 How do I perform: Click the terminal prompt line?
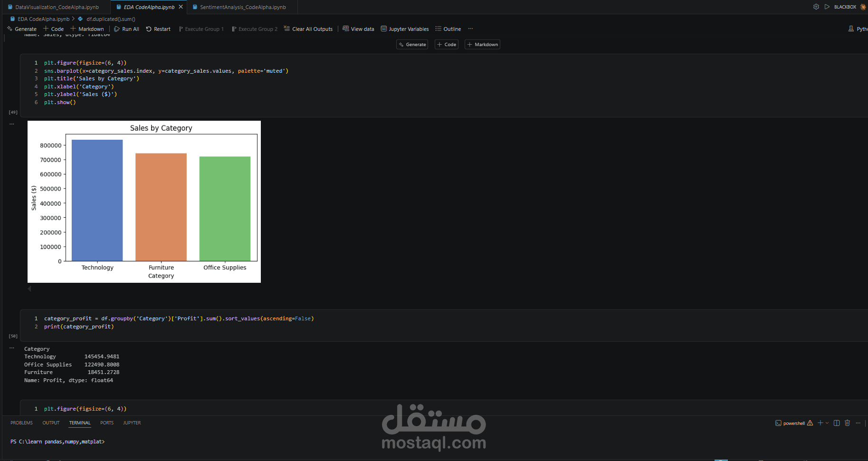click(x=57, y=442)
